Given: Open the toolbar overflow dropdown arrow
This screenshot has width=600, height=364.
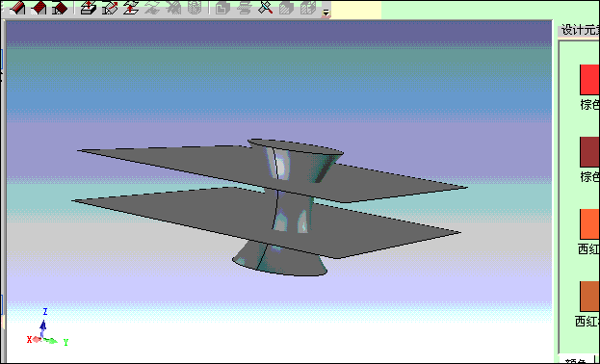Looking at the screenshot, I should [326, 13].
